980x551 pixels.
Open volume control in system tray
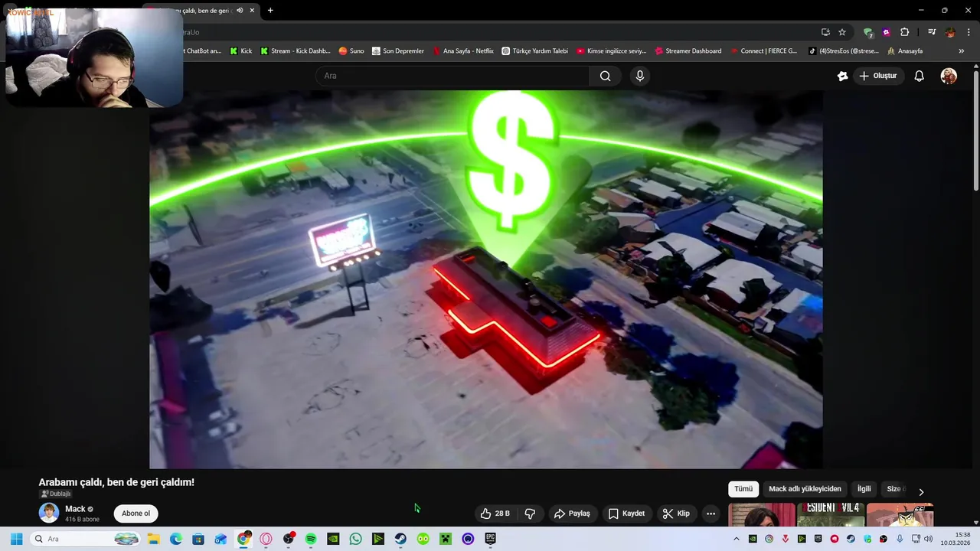(x=929, y=539)
